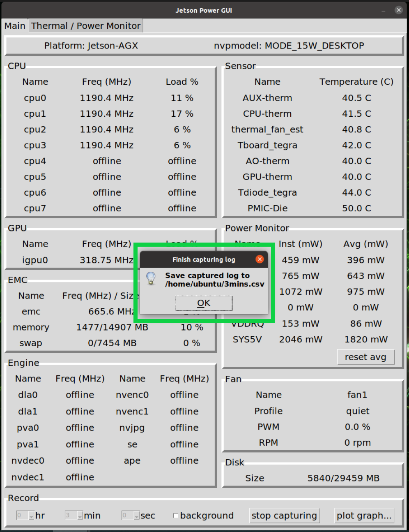Open plot graph... from Record section
Image resolution: width=409 pixels, height=532 pixels.
(x=364, y=516)
